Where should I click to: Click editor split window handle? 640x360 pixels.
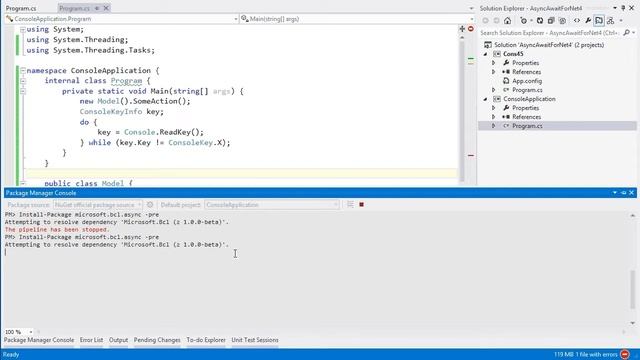(x=462, y=29)
